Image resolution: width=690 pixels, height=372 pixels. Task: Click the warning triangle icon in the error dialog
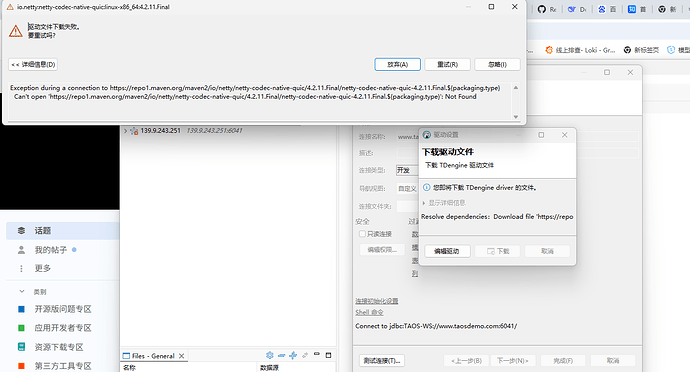15,31
